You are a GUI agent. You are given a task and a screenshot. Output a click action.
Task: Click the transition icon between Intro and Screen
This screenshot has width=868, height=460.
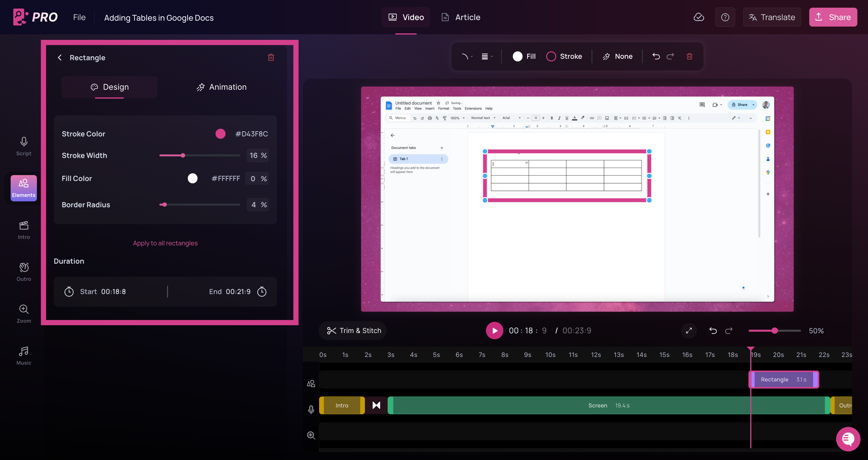click(x=376, y=405)
